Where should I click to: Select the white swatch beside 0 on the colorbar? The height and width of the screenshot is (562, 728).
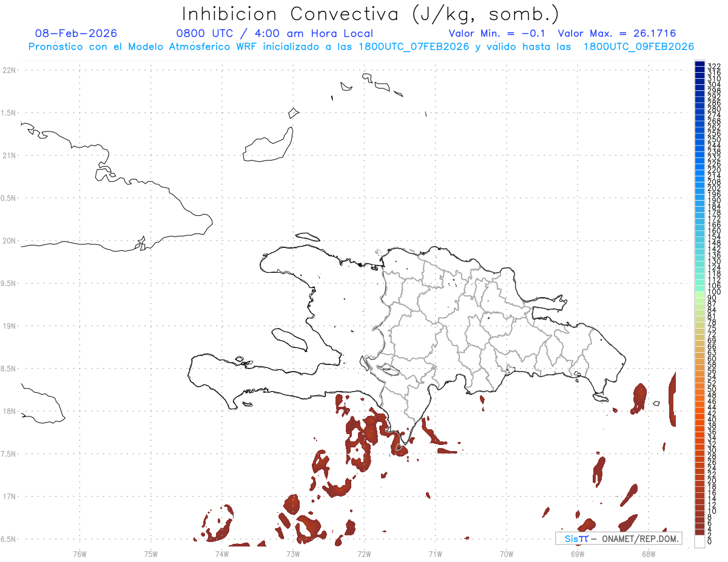pos(700,541)
